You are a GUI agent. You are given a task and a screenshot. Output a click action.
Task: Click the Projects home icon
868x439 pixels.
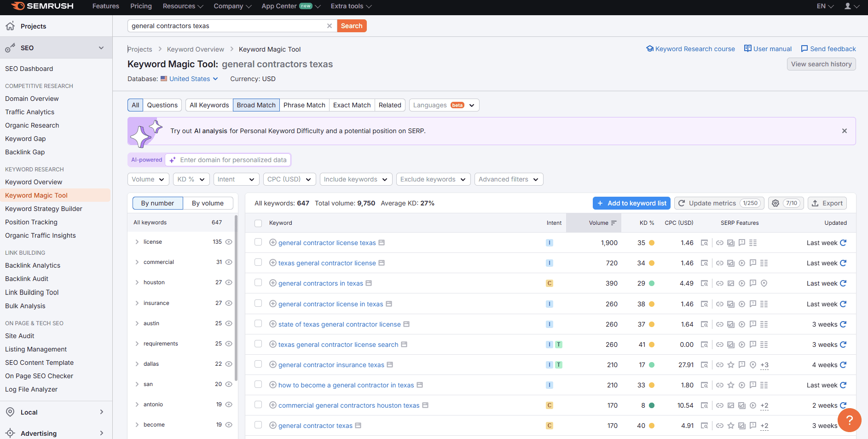[x=10, y=26]
